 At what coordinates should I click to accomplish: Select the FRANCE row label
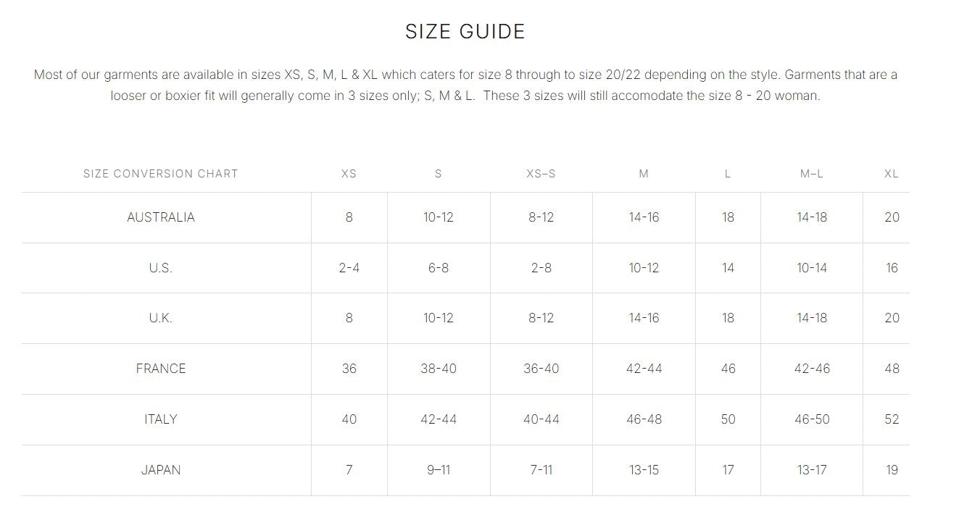(x=161, y=369)
